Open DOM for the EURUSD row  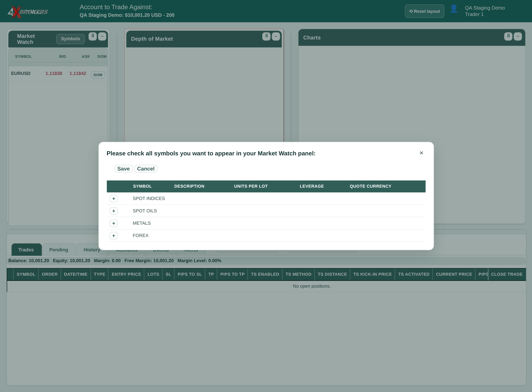(x=98, y=75)
